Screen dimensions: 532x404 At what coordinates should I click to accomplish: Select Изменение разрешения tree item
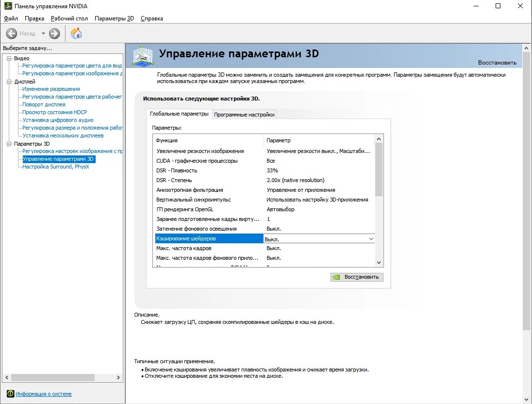(x=51, y=89)
